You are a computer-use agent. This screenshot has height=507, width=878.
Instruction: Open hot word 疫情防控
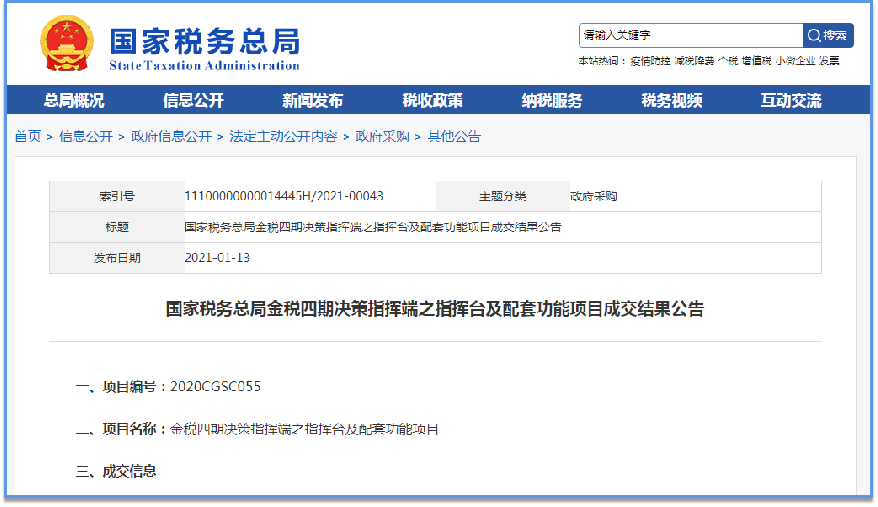pyautogui.click(x=650, y=61)
